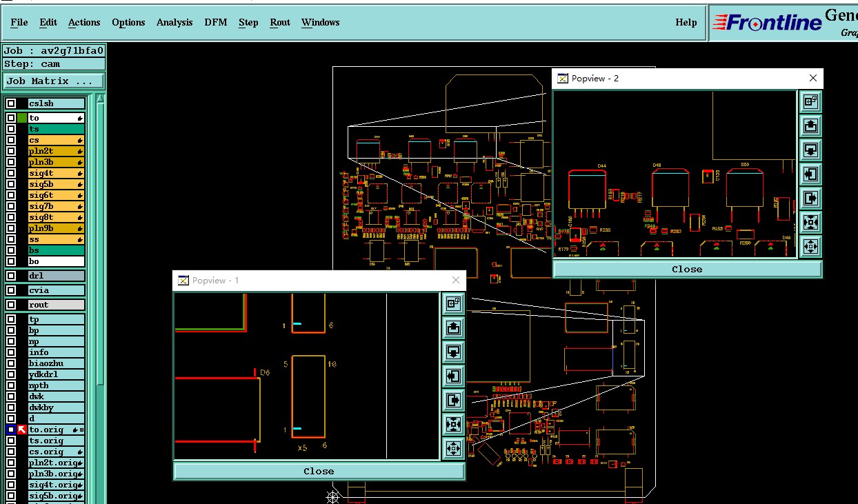Open the Actions menu
858x504 pixels.
pyautogui.click(x=84, y=23)
